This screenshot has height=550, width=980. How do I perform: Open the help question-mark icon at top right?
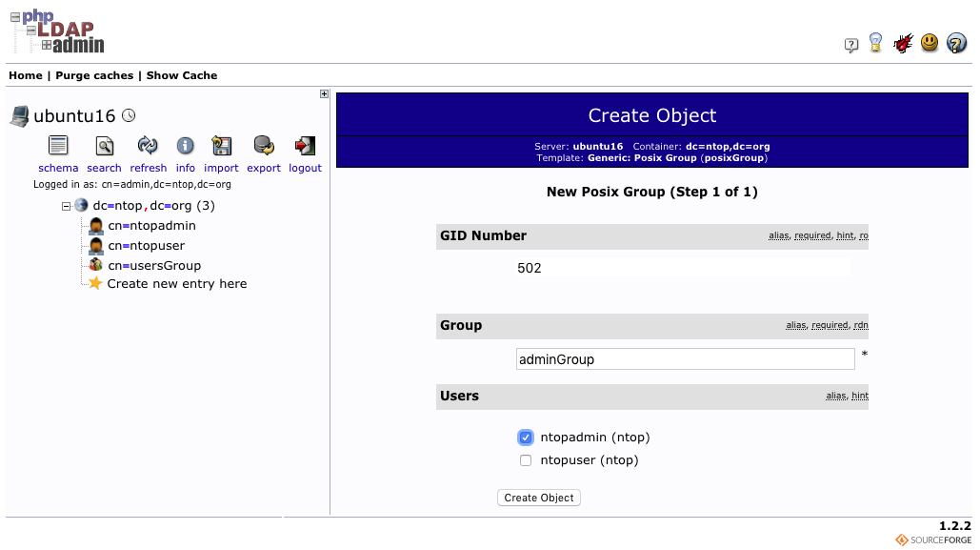point(956,43)
